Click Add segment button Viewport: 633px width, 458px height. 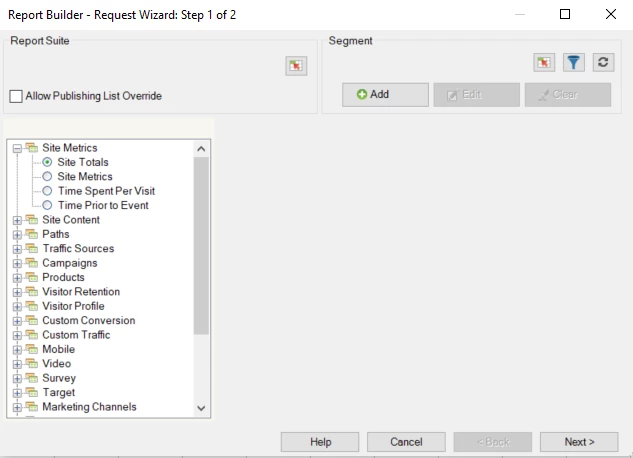[385, 95]
